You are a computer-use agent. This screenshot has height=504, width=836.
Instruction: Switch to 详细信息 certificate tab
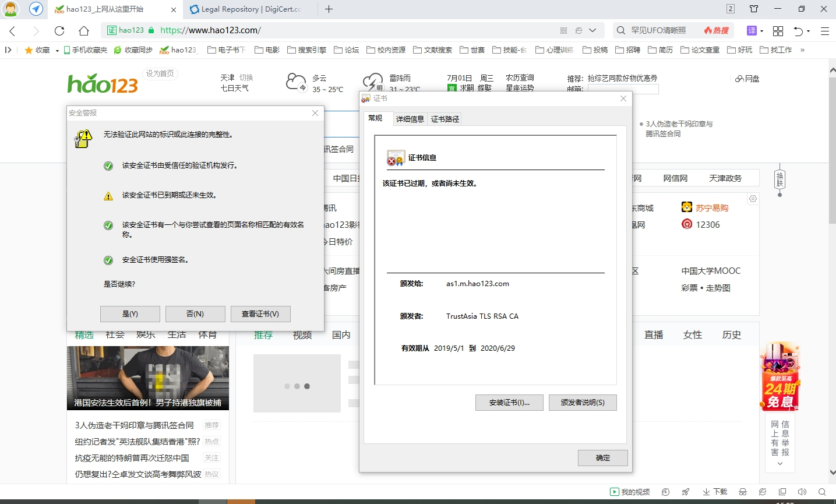[410, 119]
